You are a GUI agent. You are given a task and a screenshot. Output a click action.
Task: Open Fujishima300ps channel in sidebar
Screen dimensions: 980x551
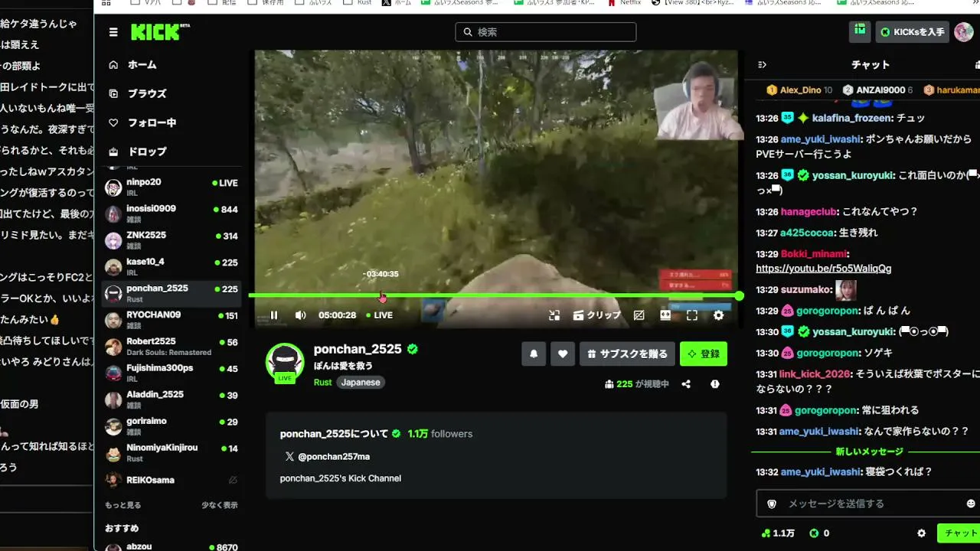pos(171,373)
